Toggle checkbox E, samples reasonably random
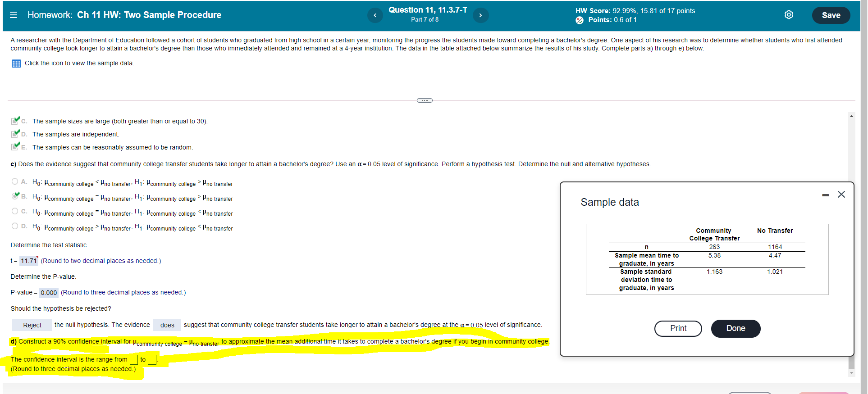The image size is (868, 394). (15, 147)
